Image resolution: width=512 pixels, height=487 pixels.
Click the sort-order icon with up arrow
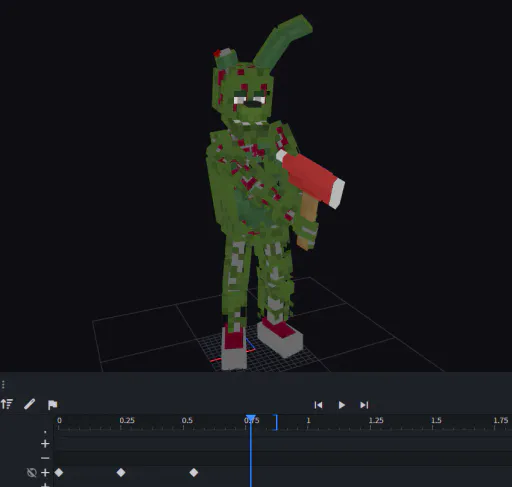[7, 404]
